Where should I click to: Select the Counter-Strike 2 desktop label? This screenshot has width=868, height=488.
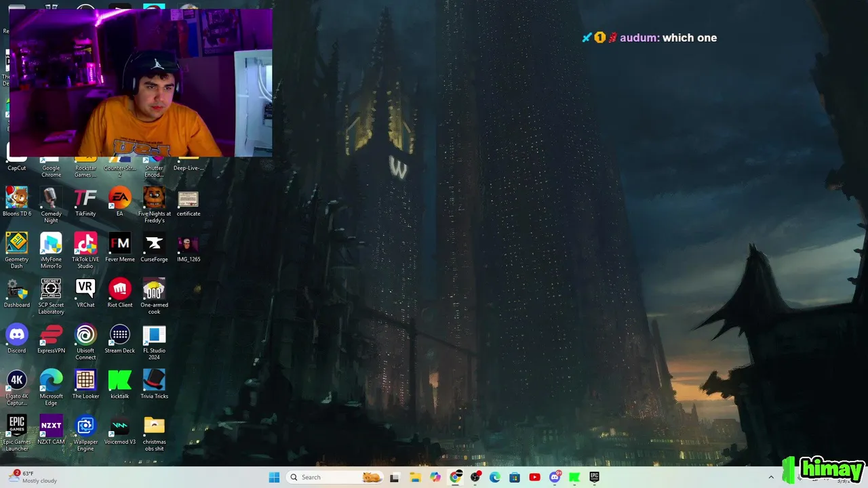click(120, 171)
